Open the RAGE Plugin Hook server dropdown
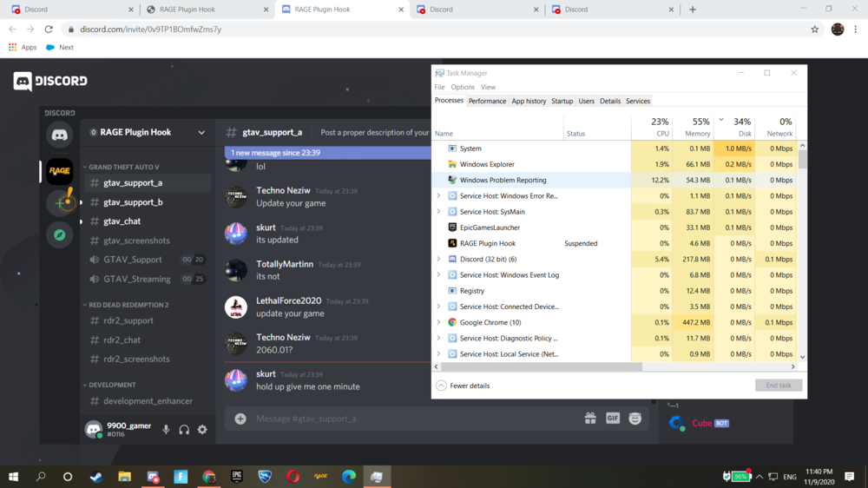 pyautogui.click(x=201, y=132)
